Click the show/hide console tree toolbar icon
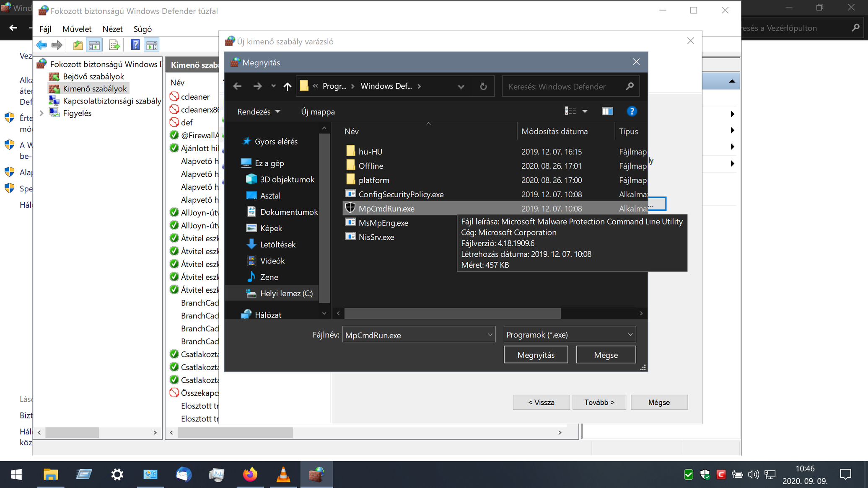Screen dimensions: 868x488 (x=94, y=45)
